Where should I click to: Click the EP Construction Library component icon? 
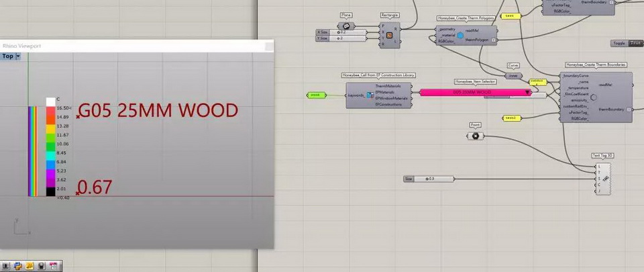370,95
